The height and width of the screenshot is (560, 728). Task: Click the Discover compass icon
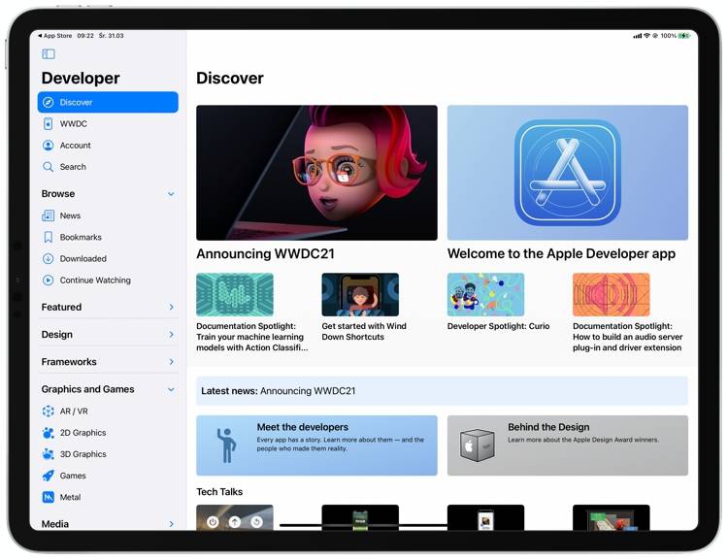(x=48, y=102)
